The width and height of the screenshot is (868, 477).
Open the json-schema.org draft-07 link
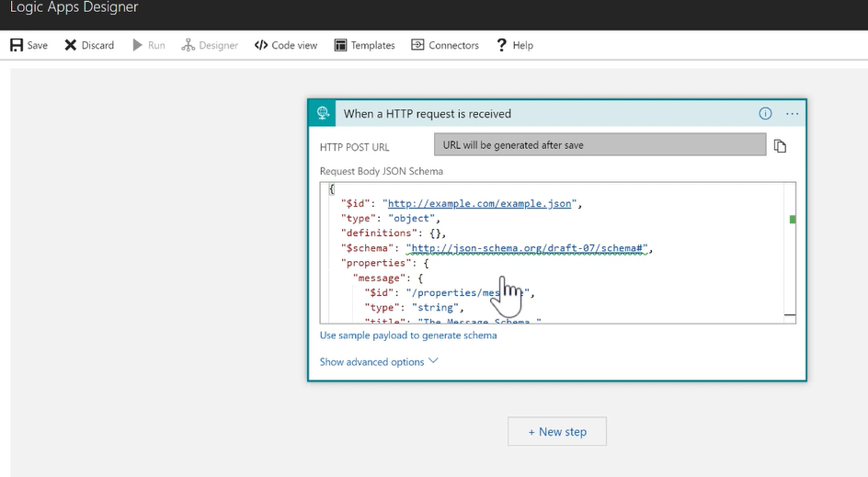[529, 248]
